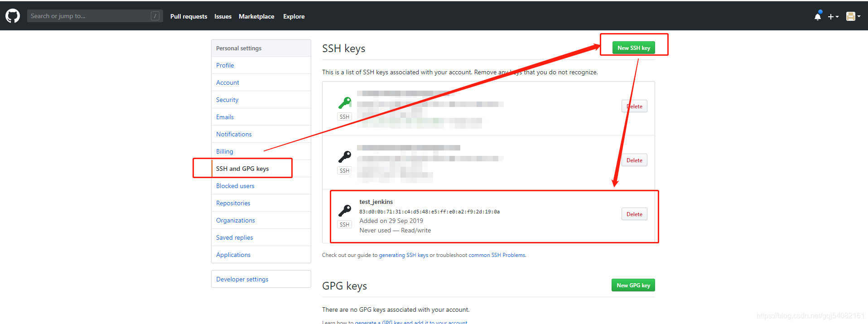Open Repositories settings page
The image size is (868, 324).
pos(261,203)
